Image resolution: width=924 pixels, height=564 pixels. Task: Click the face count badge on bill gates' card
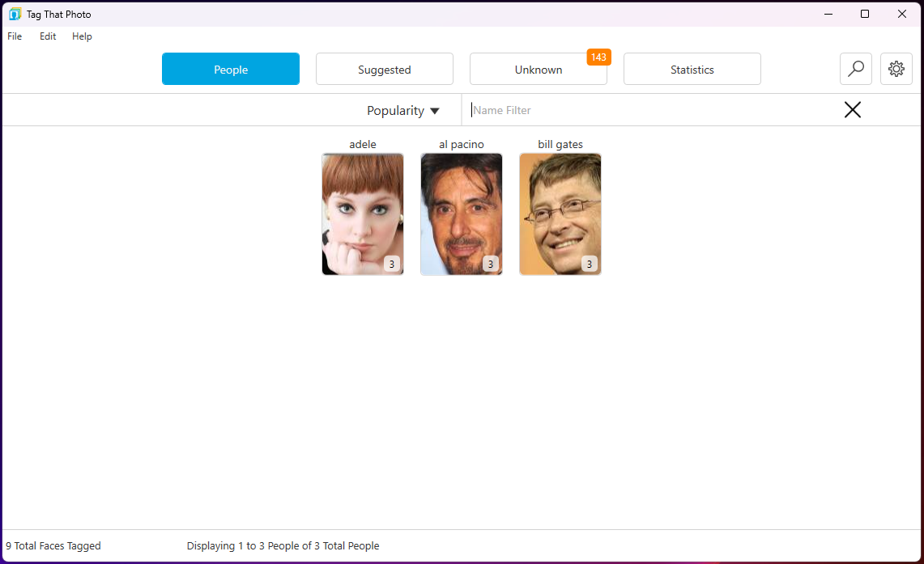(589, 264)
